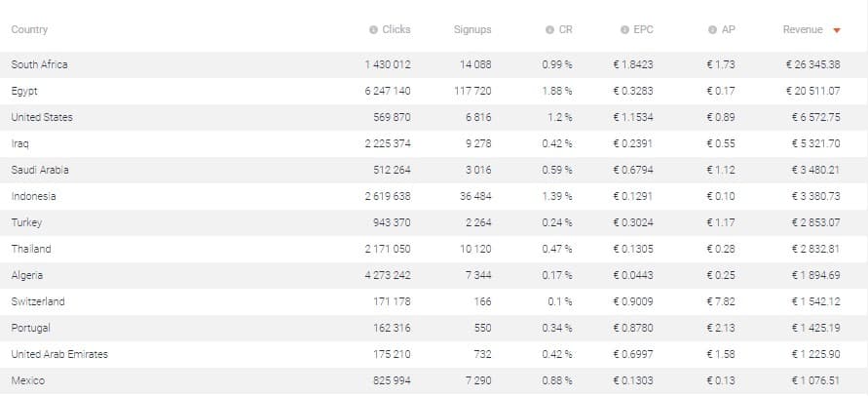Sort table by Signups column header
This screenshot has width=868, height=396.
tap(472, 30)
